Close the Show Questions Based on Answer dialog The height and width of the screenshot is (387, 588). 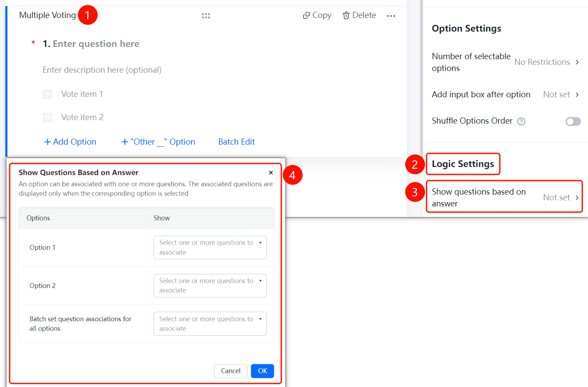tap(271, 173)
